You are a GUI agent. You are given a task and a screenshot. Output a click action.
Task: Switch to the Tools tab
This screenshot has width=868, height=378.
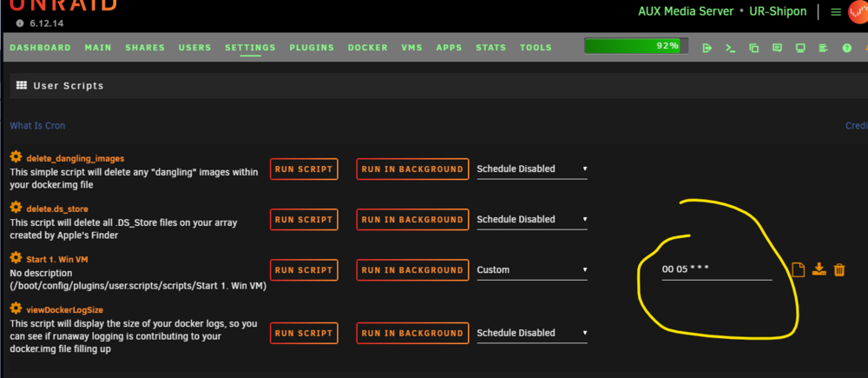(536, 48)
